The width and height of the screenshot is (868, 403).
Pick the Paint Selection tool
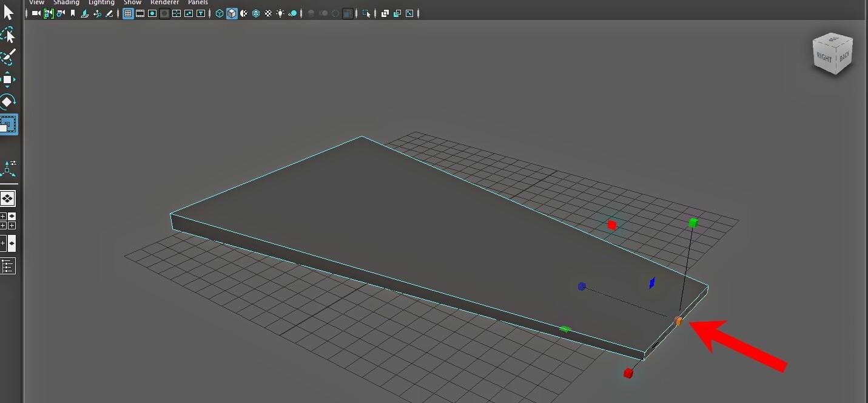pos(8,57)
